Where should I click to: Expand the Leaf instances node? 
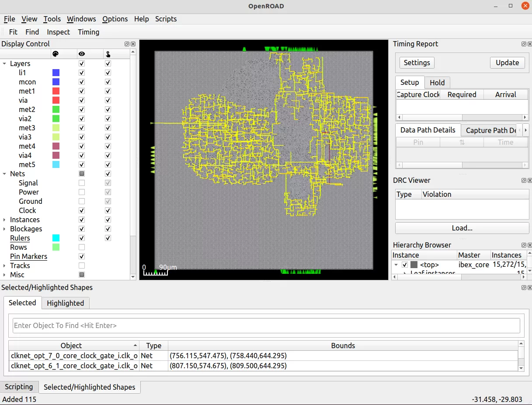[405, 273]
